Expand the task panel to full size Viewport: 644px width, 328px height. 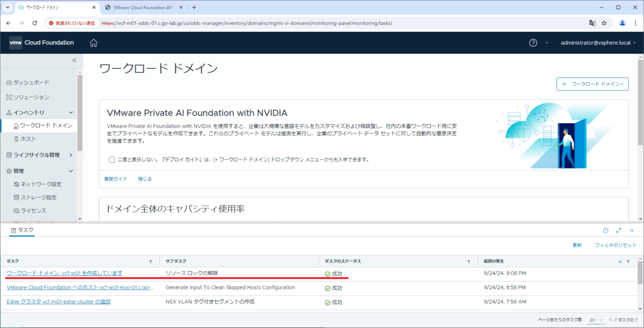point(619,230)
